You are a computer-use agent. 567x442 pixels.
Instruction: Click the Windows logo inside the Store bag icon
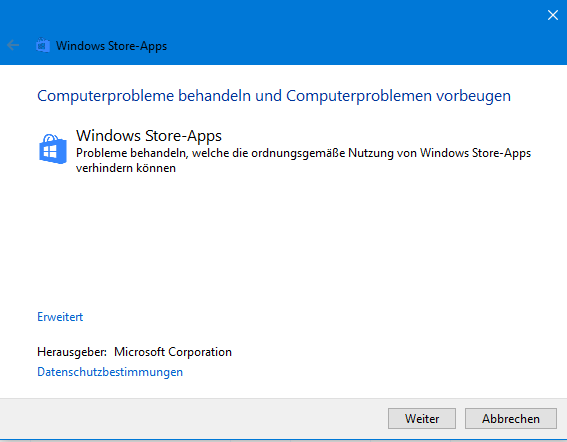pos(50,152)
